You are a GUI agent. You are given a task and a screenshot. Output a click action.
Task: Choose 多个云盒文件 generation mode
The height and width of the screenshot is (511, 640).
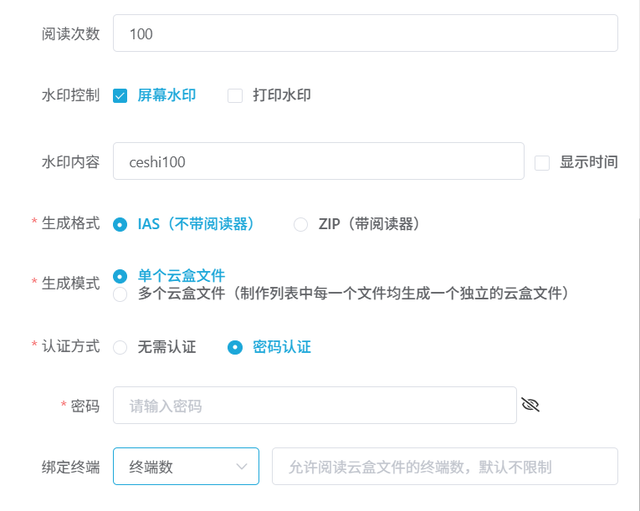coord(120,294)
